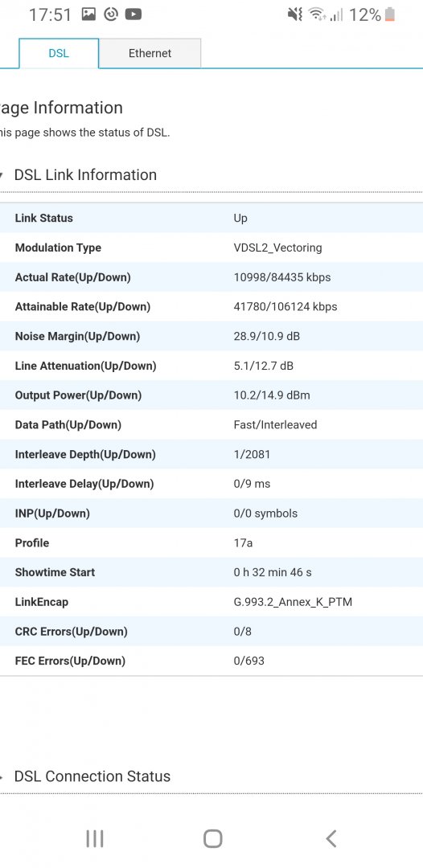Image resolution: width=423 pixels, height=868 pixels.
Task: Open the recent apps icon
Action: click(x=95, y=838)
